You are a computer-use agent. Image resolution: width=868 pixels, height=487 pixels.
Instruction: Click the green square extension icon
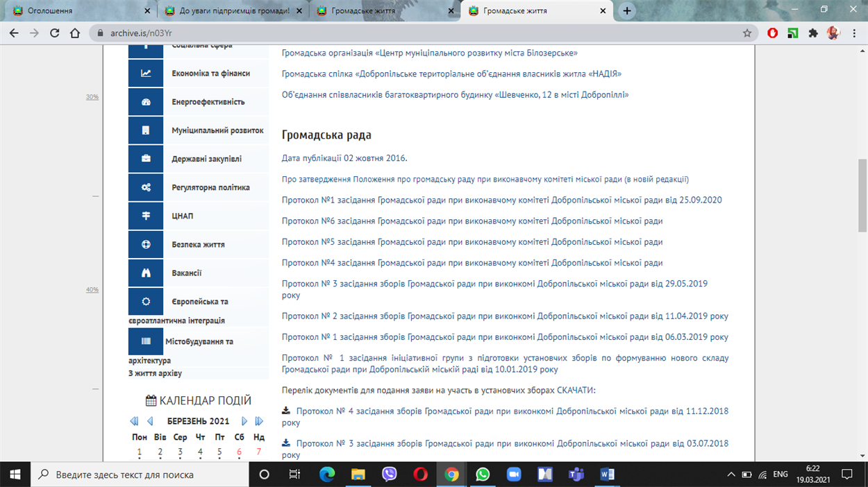pyautogui.click(x=793, y=33)
